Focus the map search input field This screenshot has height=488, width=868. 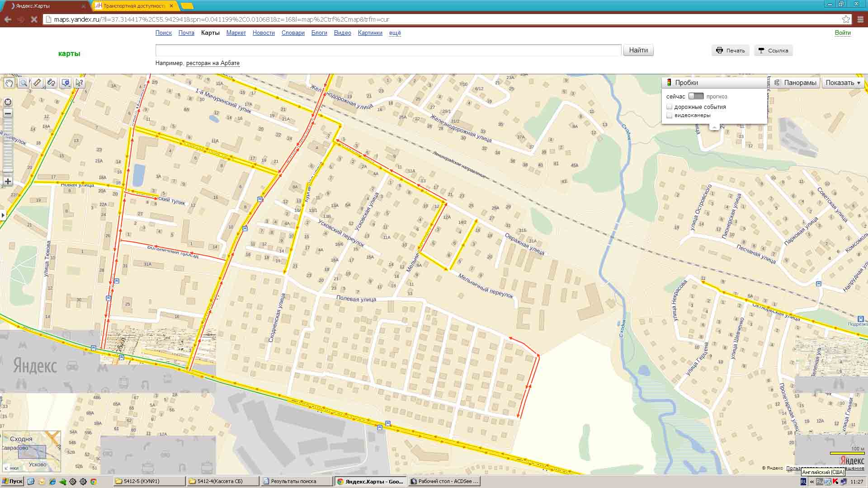click(388, 50)
